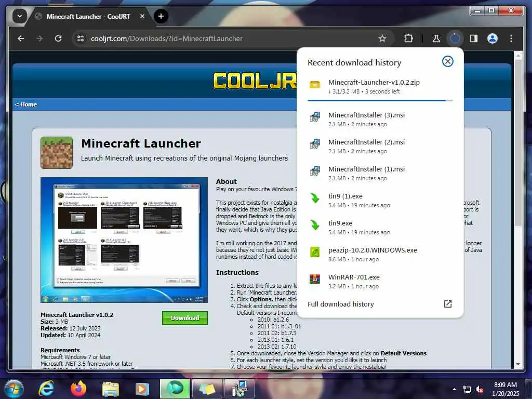Click the muted volume tray icon
The height and width of the screenshot is (399, 532).
(480, 390)
